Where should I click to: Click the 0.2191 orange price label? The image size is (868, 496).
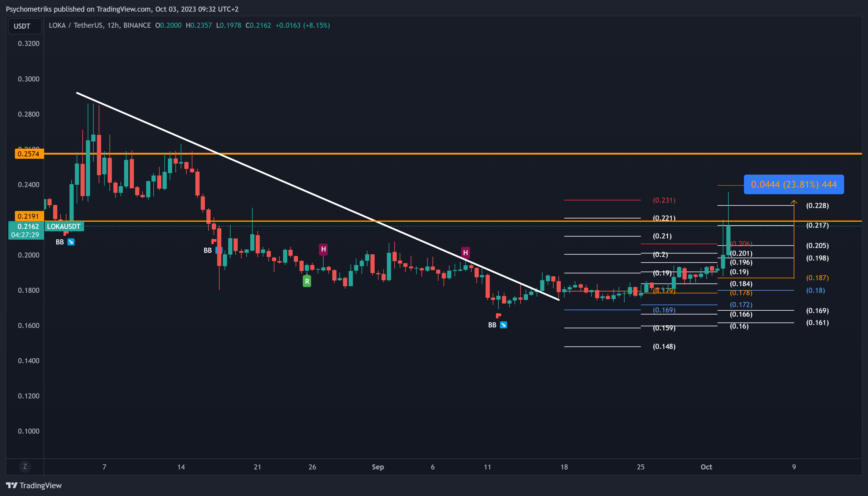tap(29, 216)
